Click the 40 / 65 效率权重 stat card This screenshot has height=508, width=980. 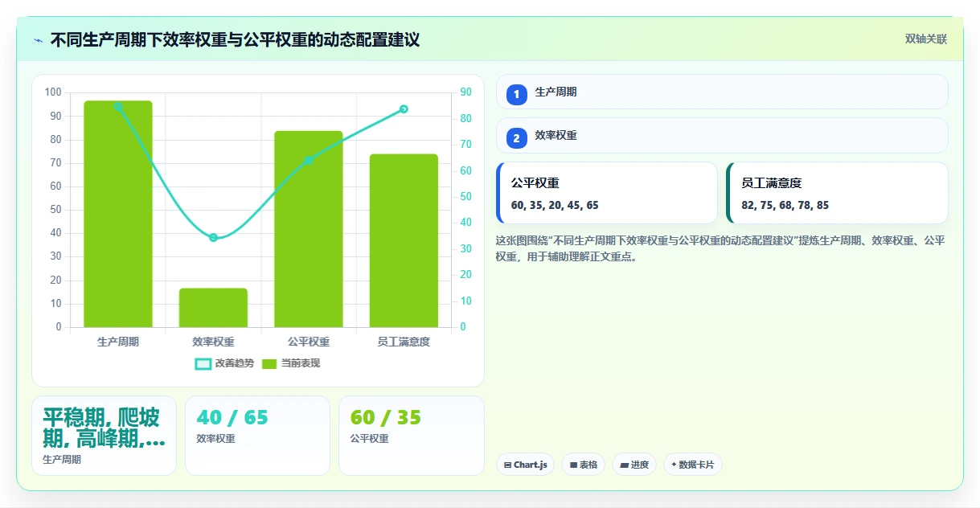(257, 436)
